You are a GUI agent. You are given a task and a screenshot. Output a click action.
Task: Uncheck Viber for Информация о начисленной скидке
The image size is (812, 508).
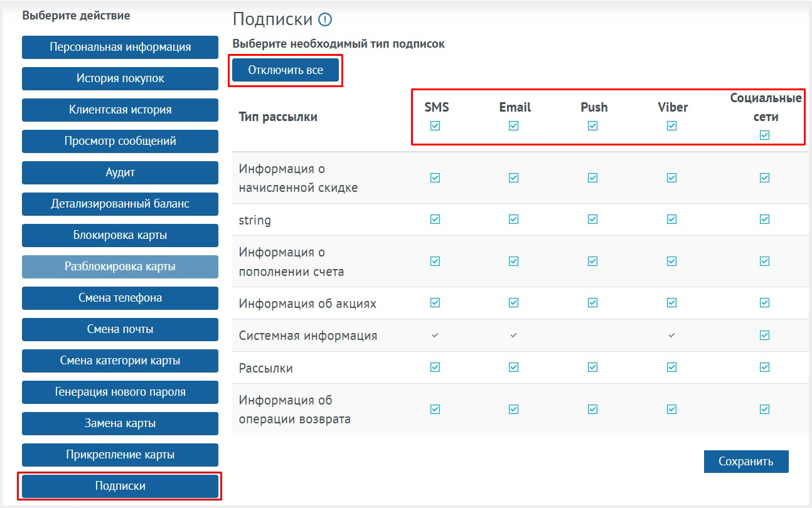tap(672, 177)
